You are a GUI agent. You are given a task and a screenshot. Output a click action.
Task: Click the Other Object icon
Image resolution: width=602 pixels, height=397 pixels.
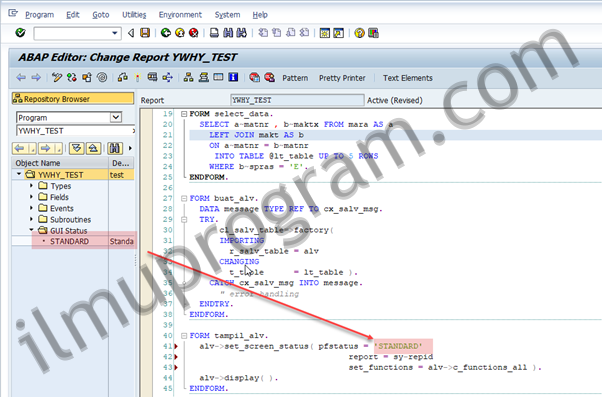[x=87, y=78]
